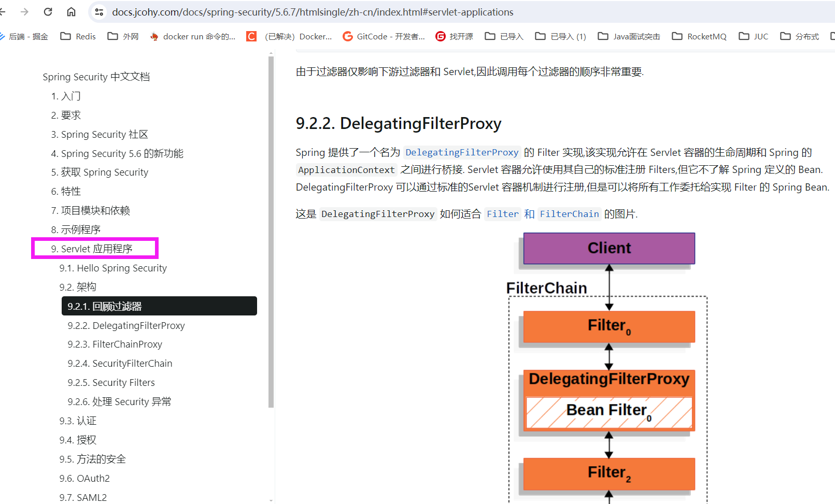Image resolution: width=835 pixels, height=504 pixels.
Task: Click the site information icon in address bar
Action: [x=98, y=11]
